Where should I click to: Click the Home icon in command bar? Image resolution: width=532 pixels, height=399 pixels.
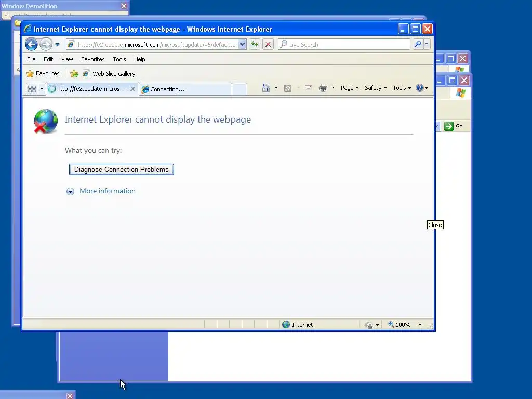tap(265, 88)
